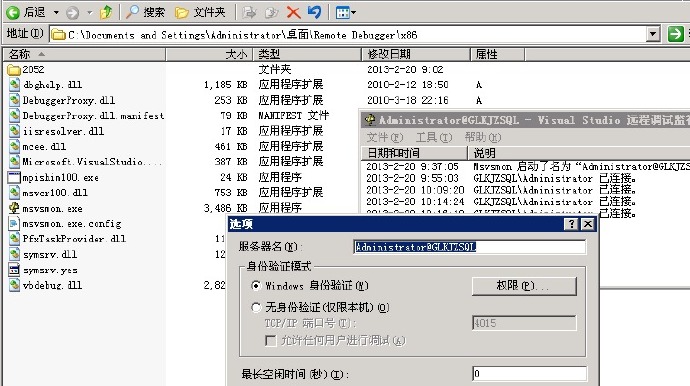The image size is (690, 386).
Task: Select the No authentication radio option
Action: click(x=256, y=307)
